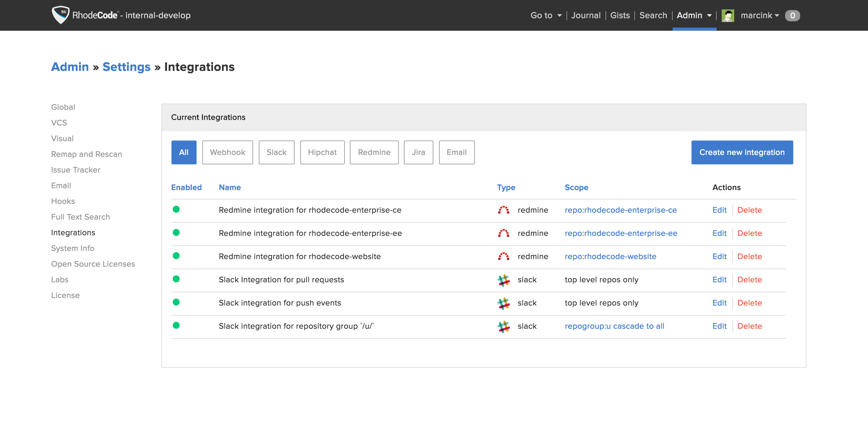Viewport: 868px width, 431px height.
Task: Click enabled green dot for rhodecode-enterprise-ee integration
Action: (x=176, y=232)
